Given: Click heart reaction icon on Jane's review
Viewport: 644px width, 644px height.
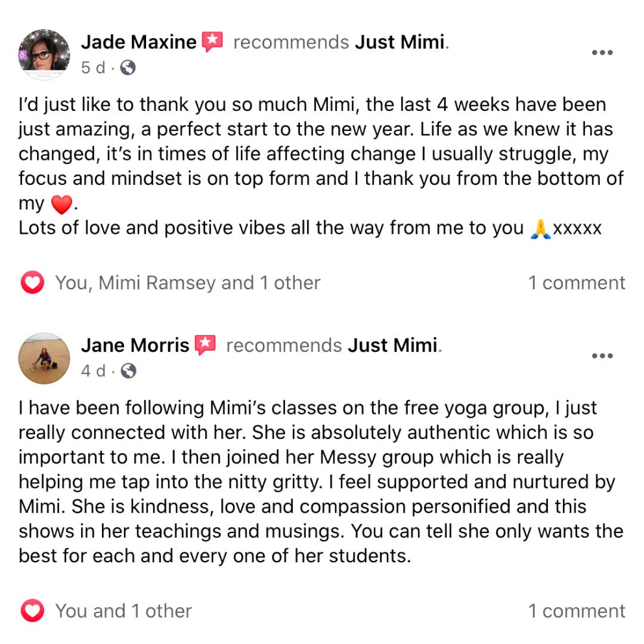Looking at the screenshot, I should click(32, 611).
